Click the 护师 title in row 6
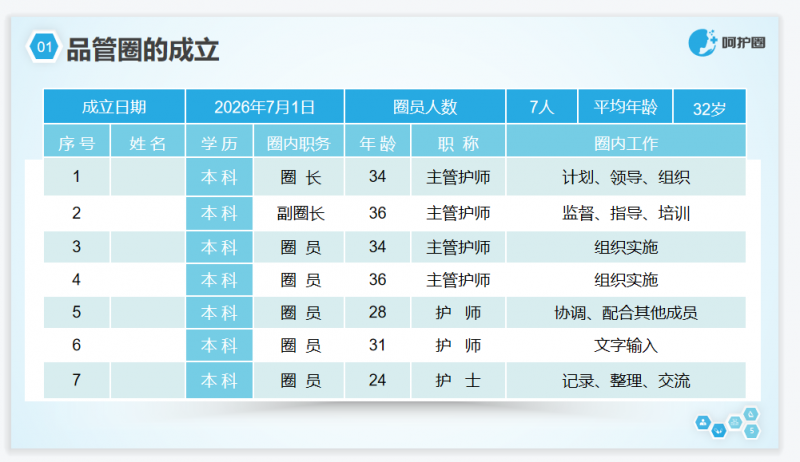The image size is (800, 462). (x=458, y=345)
